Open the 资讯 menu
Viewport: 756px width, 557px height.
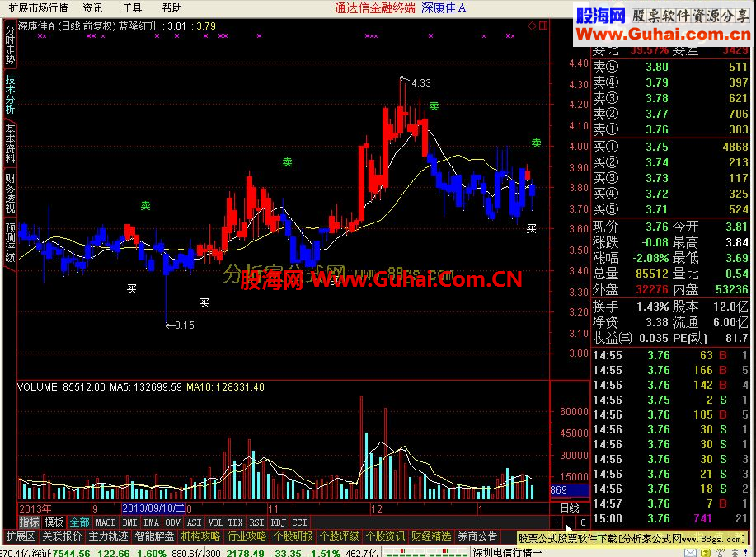tap(92, 7)
